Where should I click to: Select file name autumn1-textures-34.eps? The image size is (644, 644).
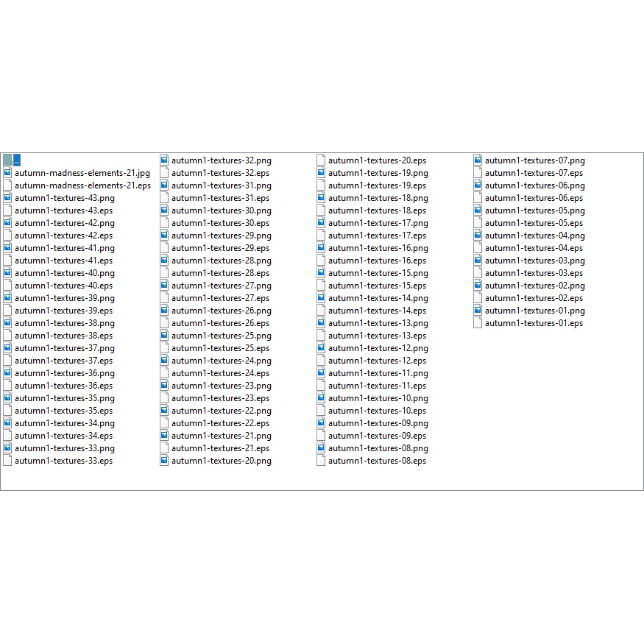tap(63, 436)
